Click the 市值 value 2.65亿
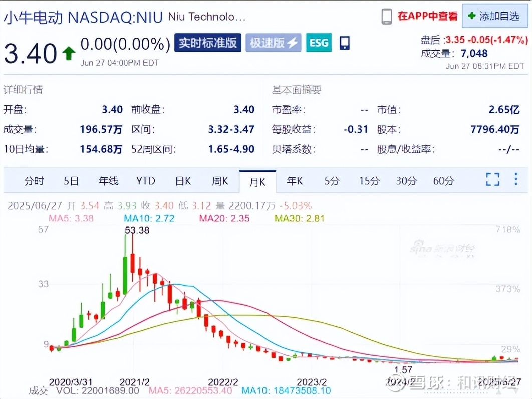Viewport: 532px width, 399px height. click(x=504, y=110)
